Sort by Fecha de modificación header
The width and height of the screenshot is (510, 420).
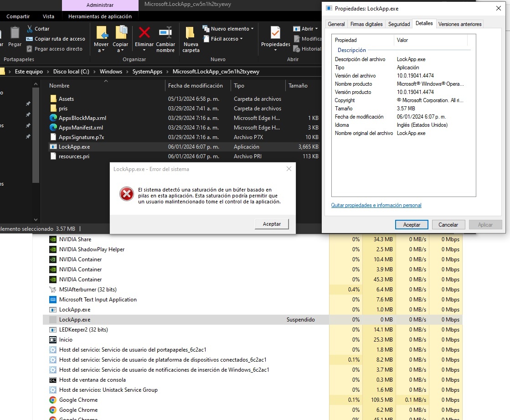(x=196, y=86)
